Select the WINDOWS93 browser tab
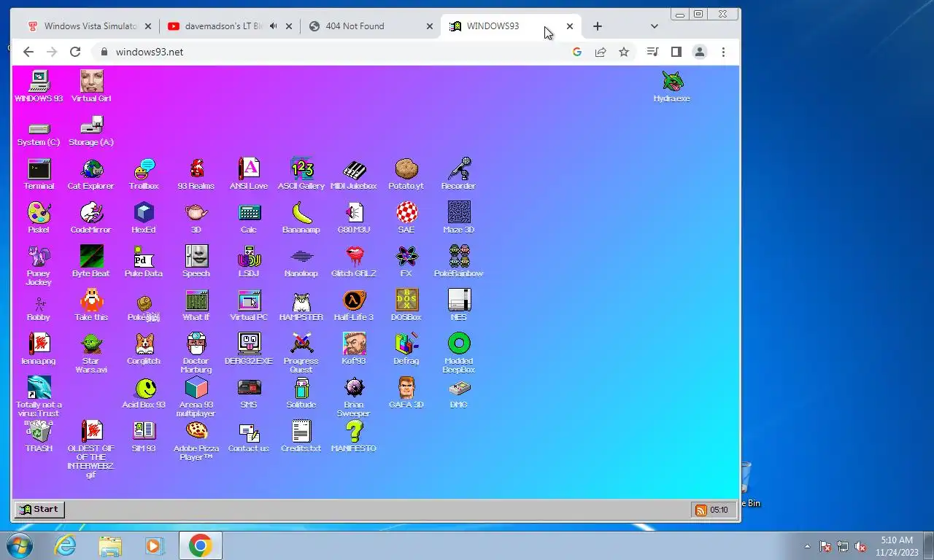Image resolution: width=934 pixels, height=560 pixels. [x=510, y=26]
